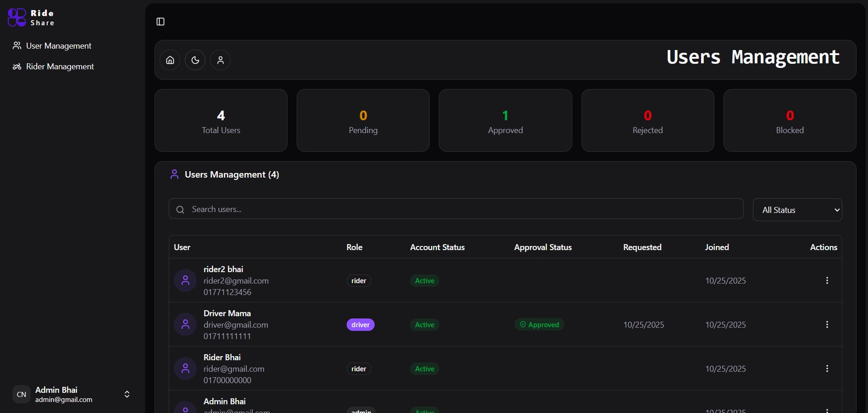Screen dimensions: 868x413
Task: Click the Approved badge for Driver Mama
Action: [539, 325]
